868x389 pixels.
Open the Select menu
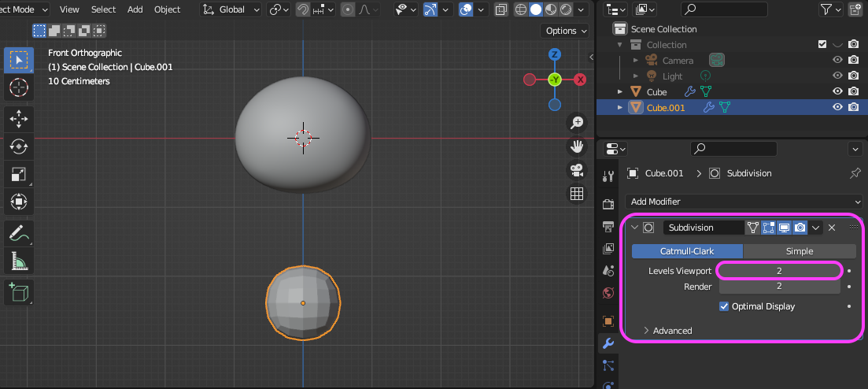click(103, 9)
